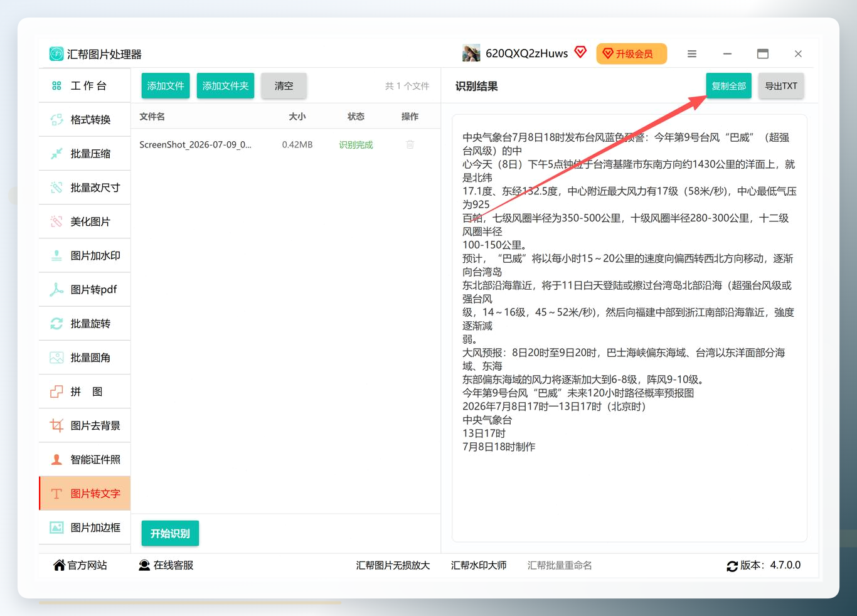The image size is (857, 616).
Task: Open the 官方网站 link
Action: pos(80,565)
